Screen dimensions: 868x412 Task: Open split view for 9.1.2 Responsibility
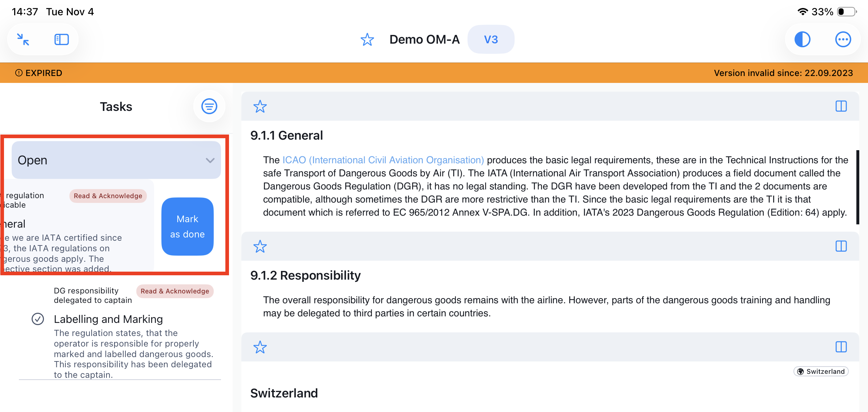click(841, 246)
